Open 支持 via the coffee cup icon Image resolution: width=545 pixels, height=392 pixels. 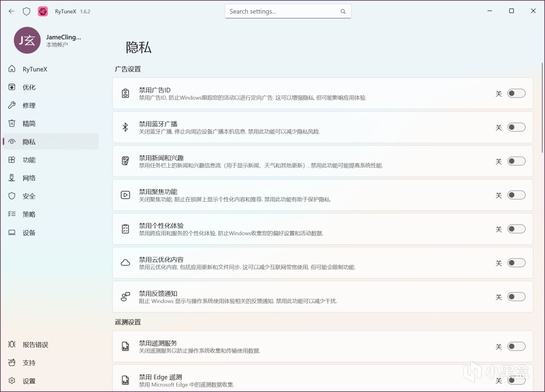tap(12, 363)
